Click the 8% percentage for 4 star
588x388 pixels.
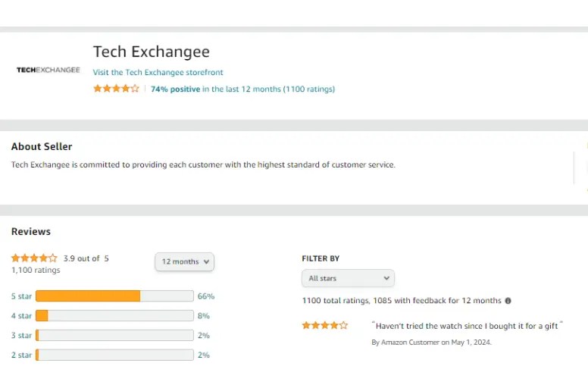coord(203,316)
